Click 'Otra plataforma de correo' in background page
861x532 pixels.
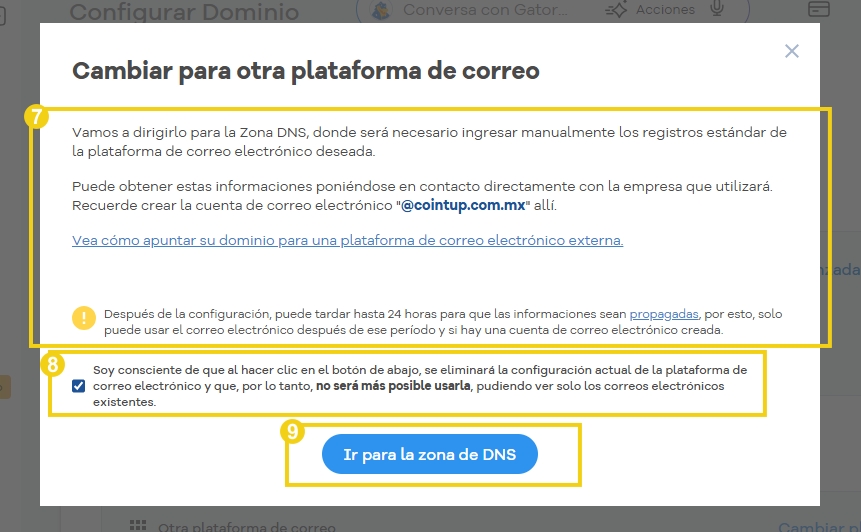[x=247, y=527]
